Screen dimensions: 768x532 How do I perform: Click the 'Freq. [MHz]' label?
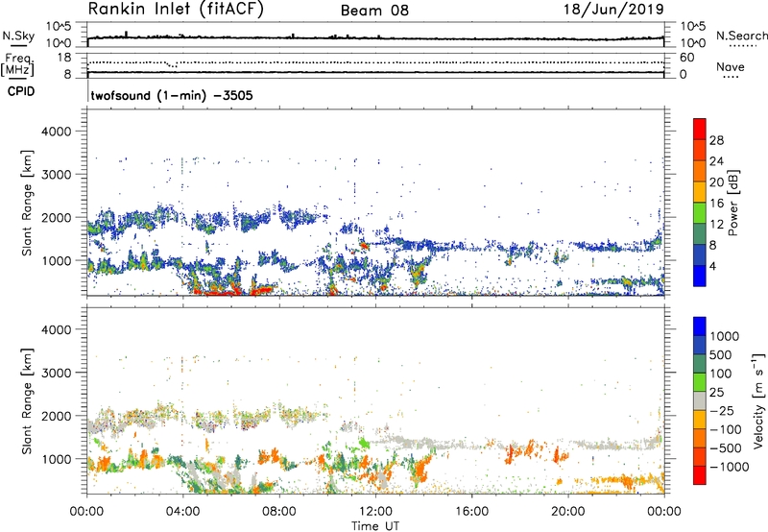[x=17, y=64]
